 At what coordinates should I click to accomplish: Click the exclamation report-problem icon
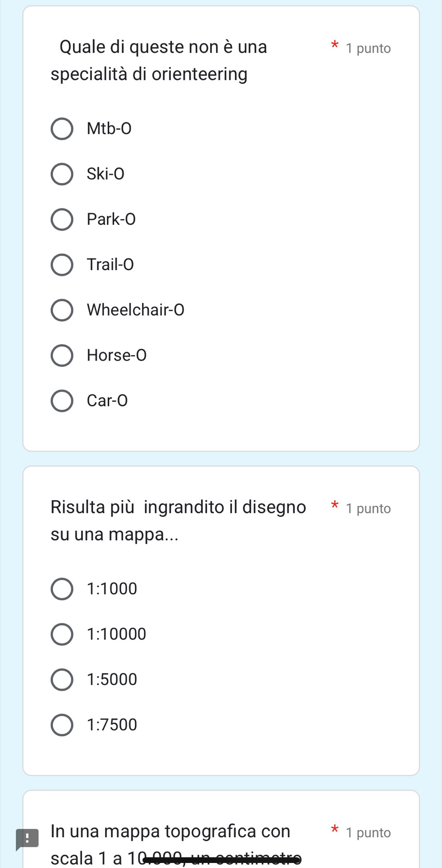coord(27,839)
